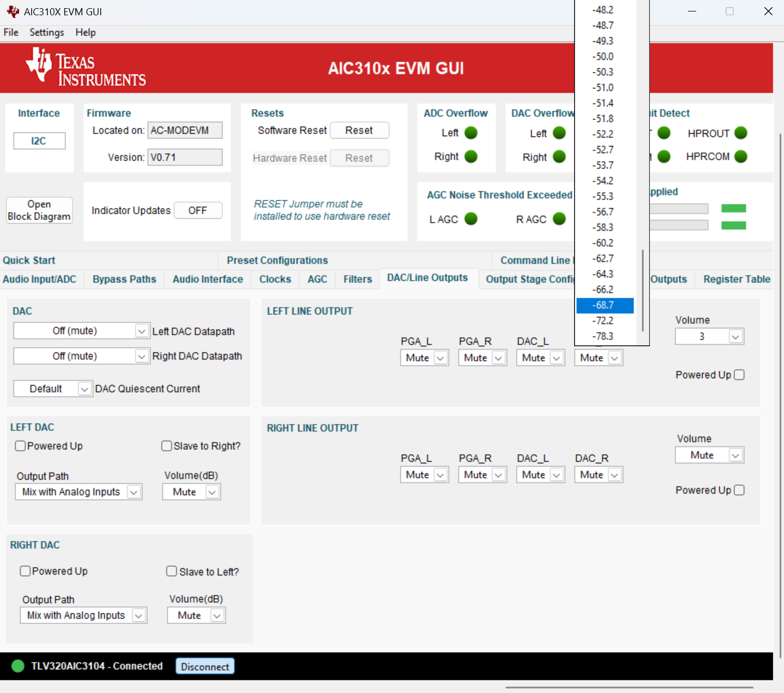Click the ADC Overflow Right indicator light
The width and height of the screenshot is (784, 693).
(471, 157)
